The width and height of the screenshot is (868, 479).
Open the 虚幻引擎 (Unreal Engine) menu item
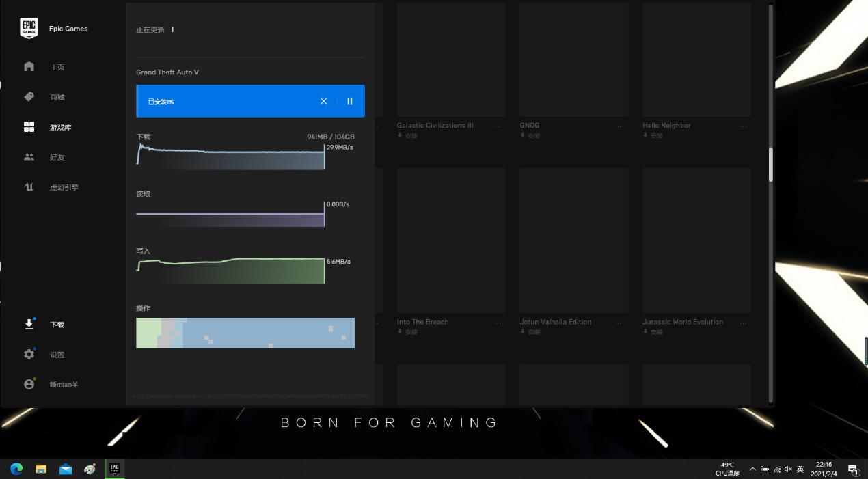[x=29, y=187]
